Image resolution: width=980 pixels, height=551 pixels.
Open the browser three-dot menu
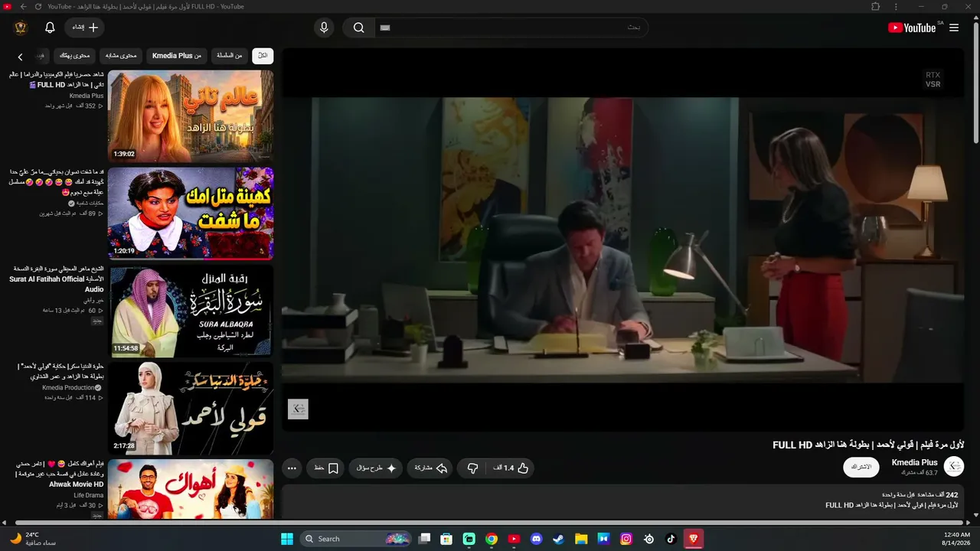pyautogui.click(x=896, y=7)
